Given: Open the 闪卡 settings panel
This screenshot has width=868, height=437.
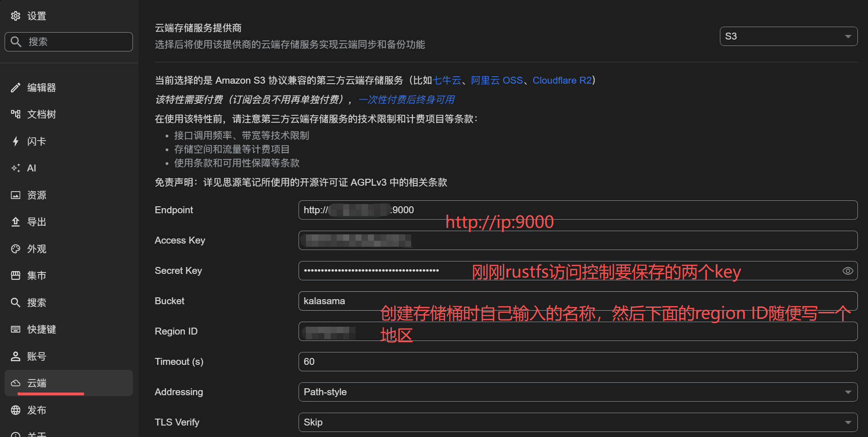Looking at the screenshot, I should click(x=36, y=141).
